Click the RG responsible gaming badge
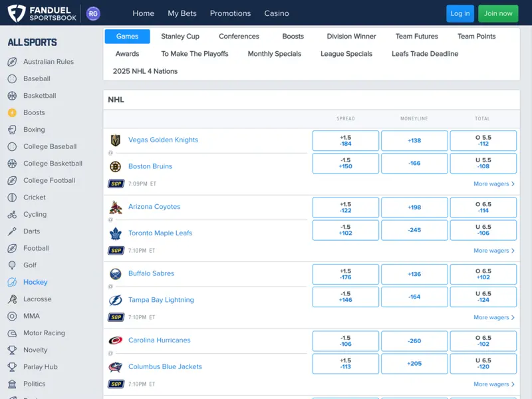The image size is (532, 399). click(92, 13)
